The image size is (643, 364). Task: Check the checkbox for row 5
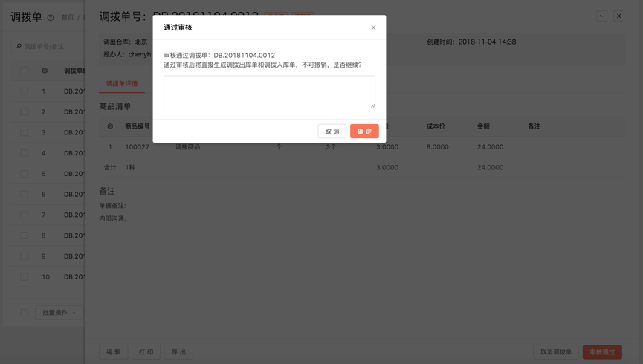[x=25, y=174]
